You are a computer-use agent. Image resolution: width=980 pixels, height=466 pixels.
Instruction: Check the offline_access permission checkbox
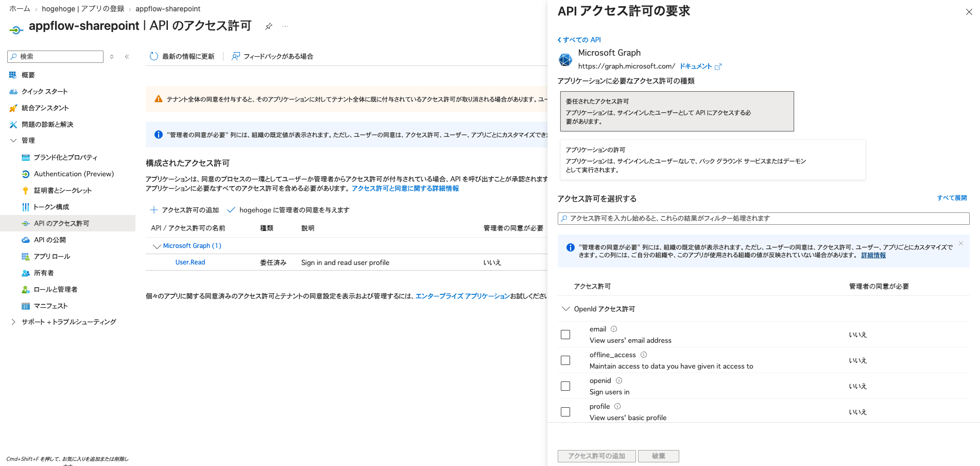(x=565, y=360)
